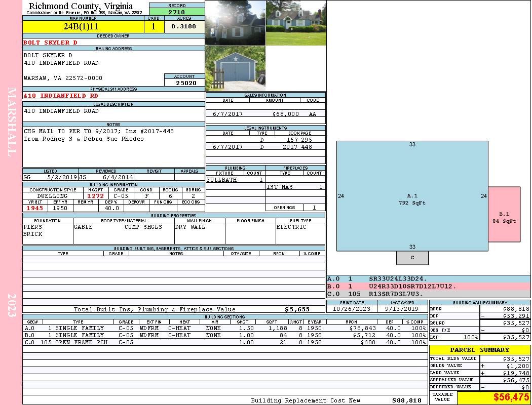This screenshot has height=405, width=532.
Task: Open the sunlit front house photo
Action: click(x=235, y=23)
